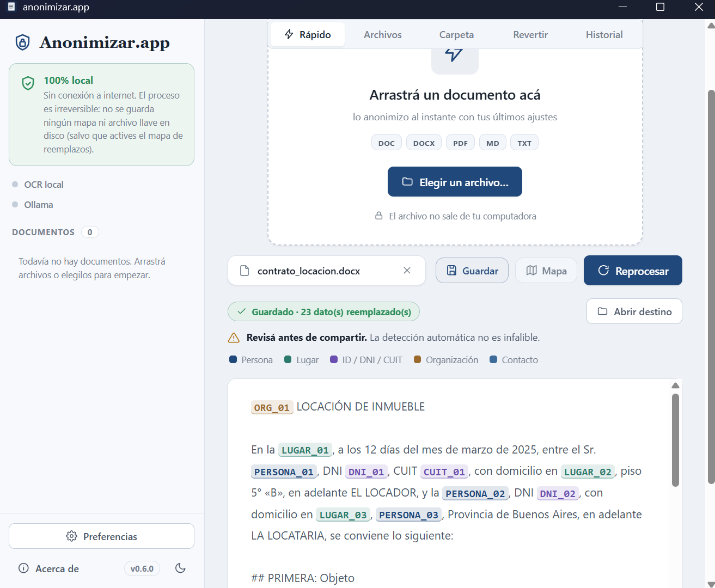The height and width of the screenshot is (588, 715).
Task: Click the Lugar legend color dot
Action: pyautogui.click(x=288, y=359)
